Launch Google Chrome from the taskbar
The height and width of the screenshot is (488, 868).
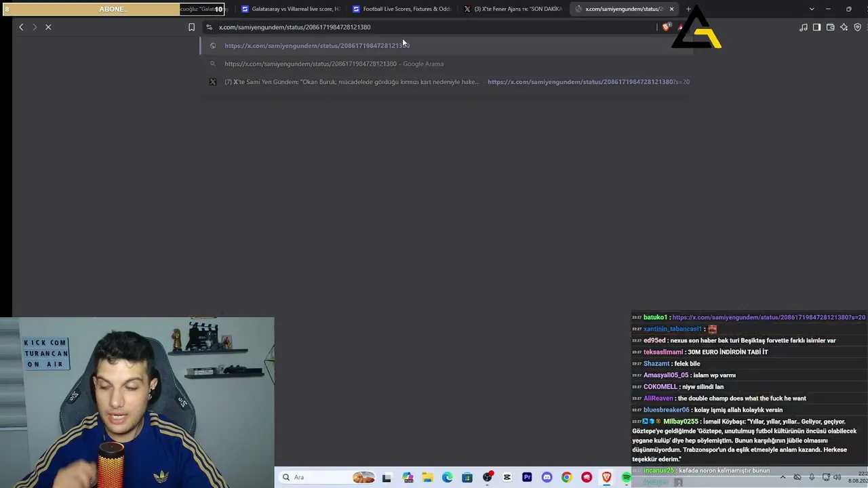(567, 477)
